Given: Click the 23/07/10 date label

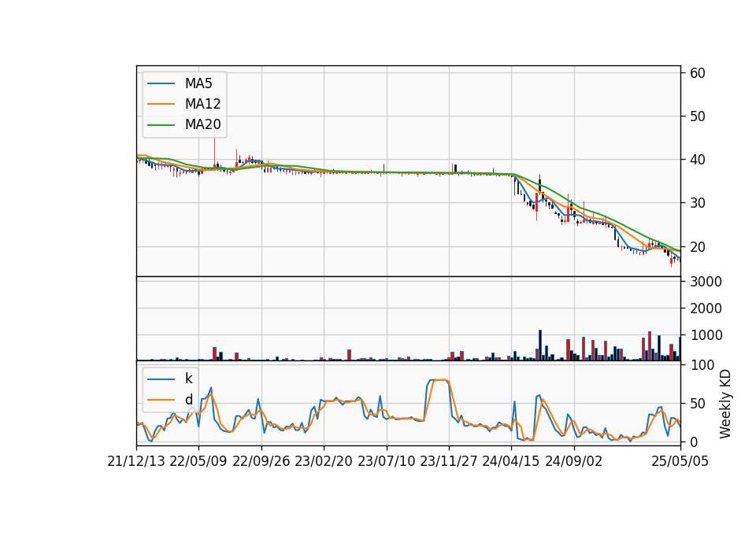Looking at the screenshot, I should pyautogui.click(x=386, y=461).
